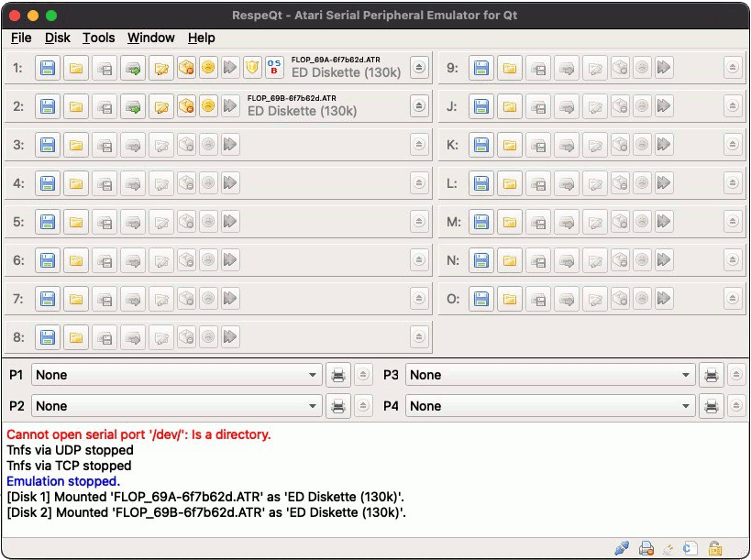Click the fast-forward arrows icon on drive 2
The image size is (751, 560).
point(230,106)
